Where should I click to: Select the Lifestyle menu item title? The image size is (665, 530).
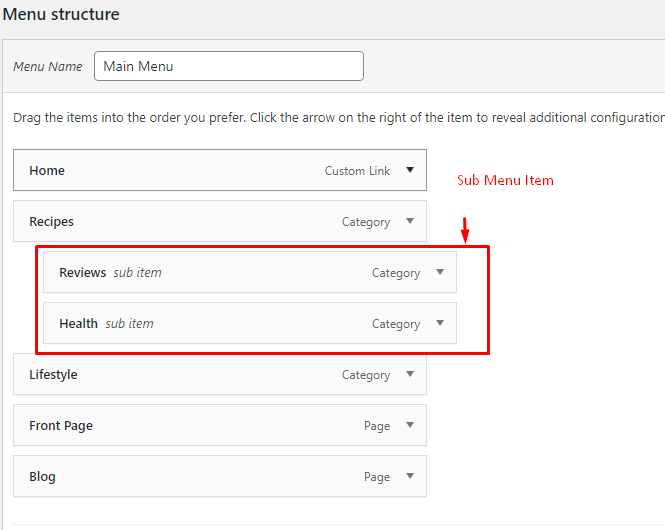click(x=53, y=375)
